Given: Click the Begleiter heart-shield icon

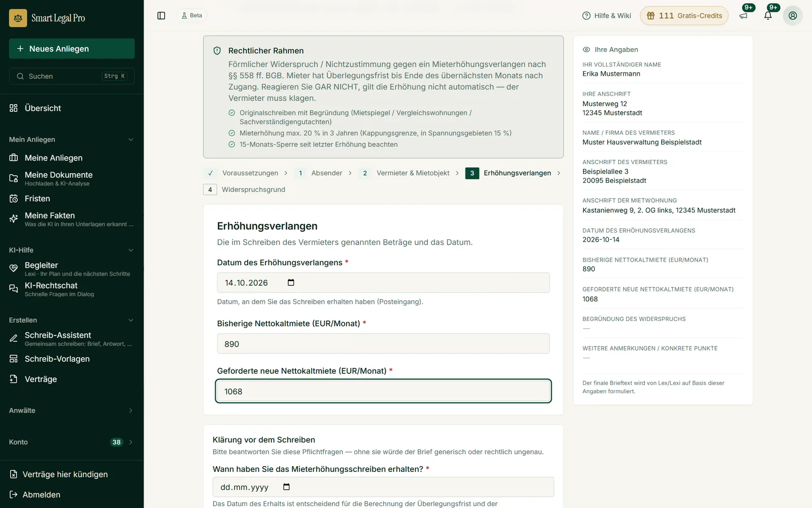Looking at the screenshot, I should point(14,269).
